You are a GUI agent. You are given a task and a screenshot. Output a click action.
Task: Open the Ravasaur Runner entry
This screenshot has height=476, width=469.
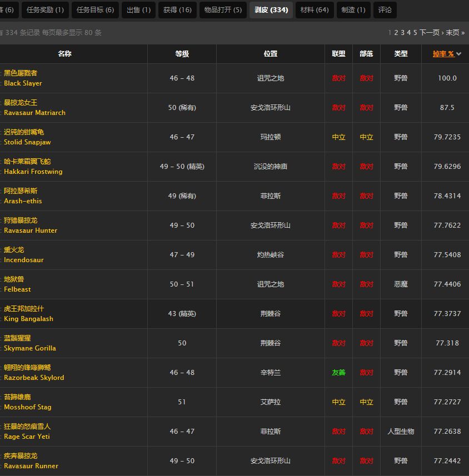tap(31, 466)
